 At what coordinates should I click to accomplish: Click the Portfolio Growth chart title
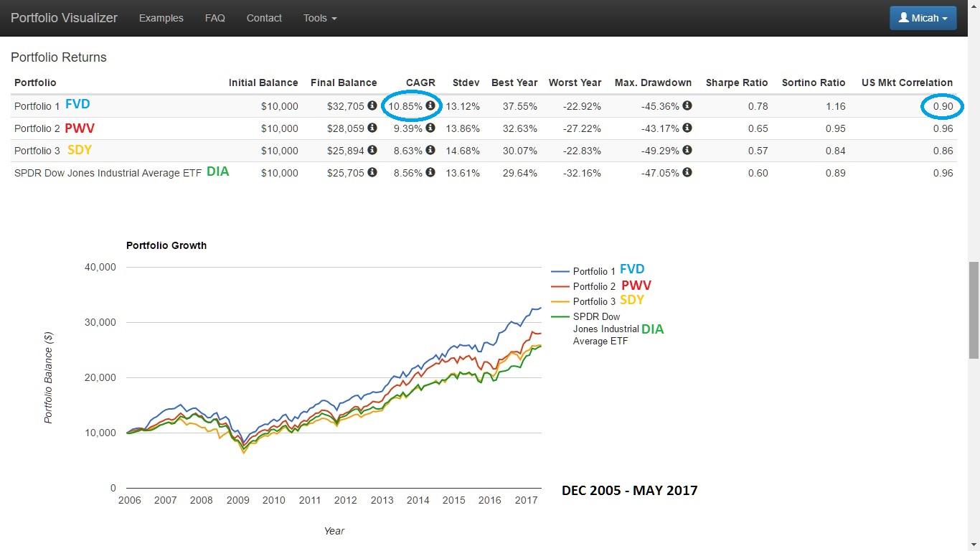click(x=166, y=245)
